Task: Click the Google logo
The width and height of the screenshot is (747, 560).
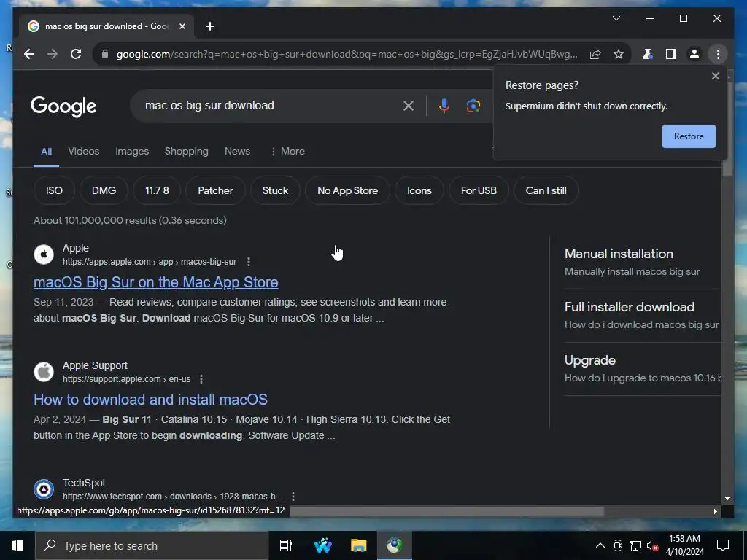Action: [x=63, y=106]
